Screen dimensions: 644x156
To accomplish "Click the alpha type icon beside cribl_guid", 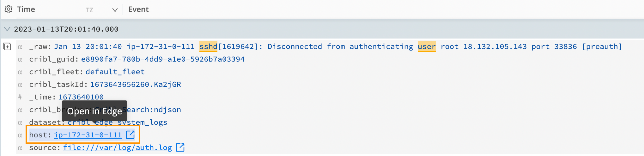I will [20, 59].
